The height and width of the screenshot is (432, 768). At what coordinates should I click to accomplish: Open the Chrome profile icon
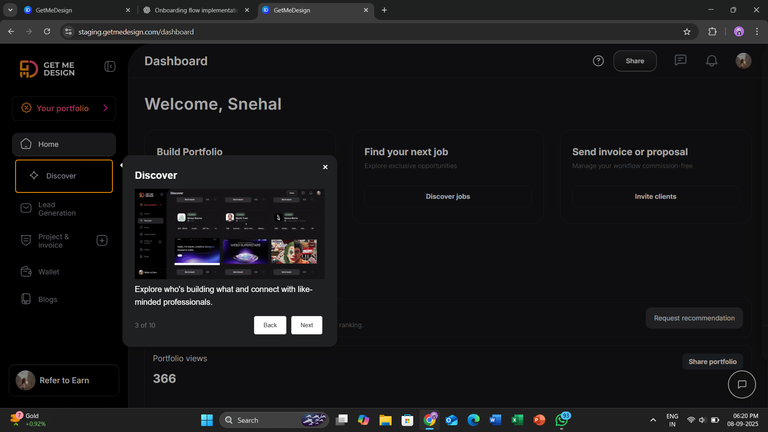[x=739, y=31]
